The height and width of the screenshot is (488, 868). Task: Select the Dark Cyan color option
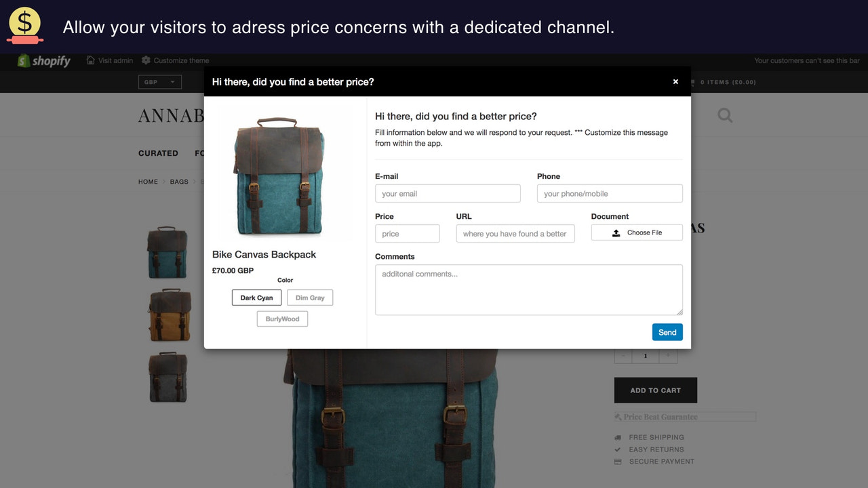(256, 298)
